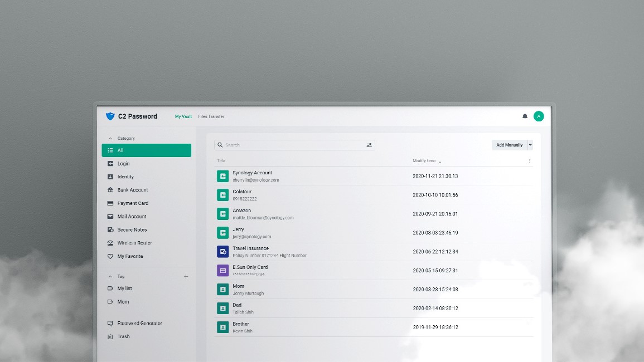
Task: Click the Brother identity icon
Action: click(222, 327)
